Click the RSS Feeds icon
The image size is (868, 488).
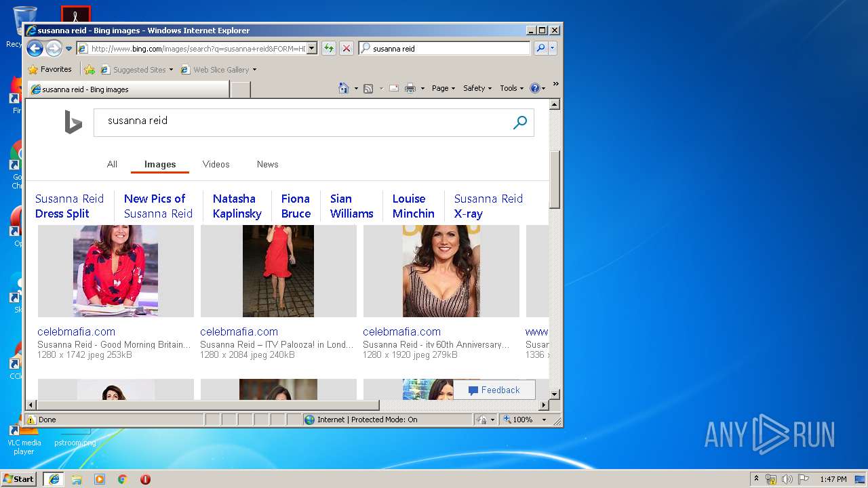click(x=368, y=88)
